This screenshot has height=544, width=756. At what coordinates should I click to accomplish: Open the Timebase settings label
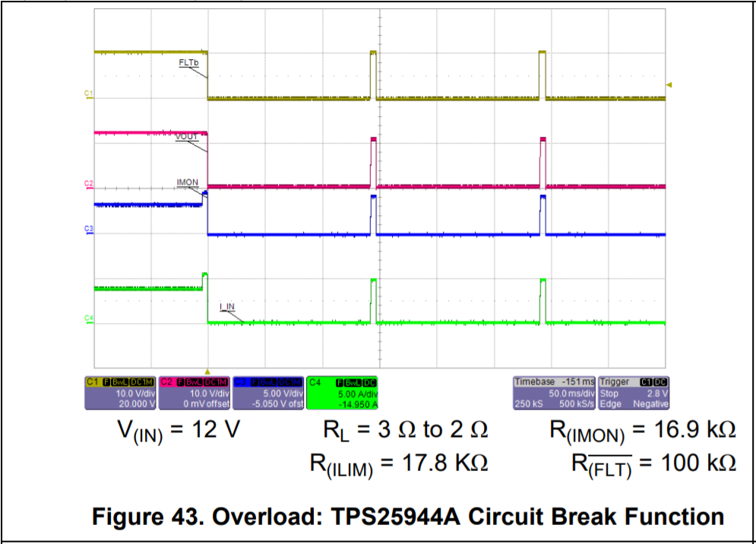pyautogui.click(x=535, y=381)
